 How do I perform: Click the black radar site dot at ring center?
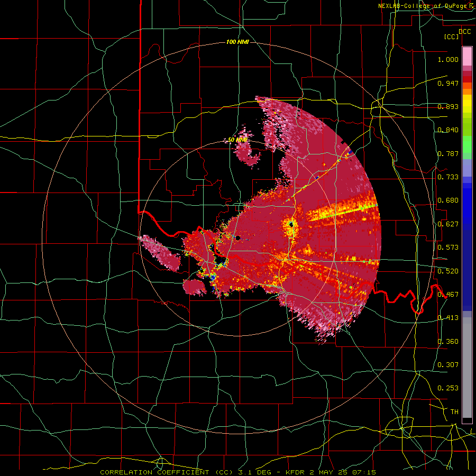coord(237,238)
